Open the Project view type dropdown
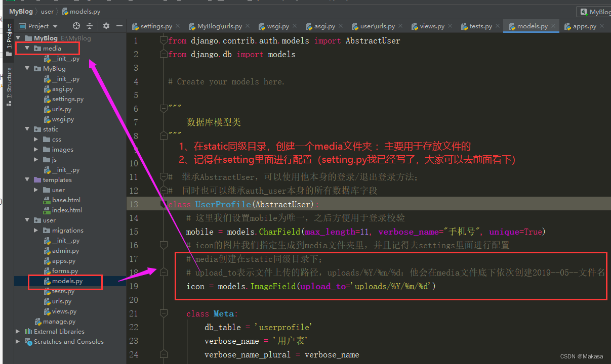 pos(39,26)
